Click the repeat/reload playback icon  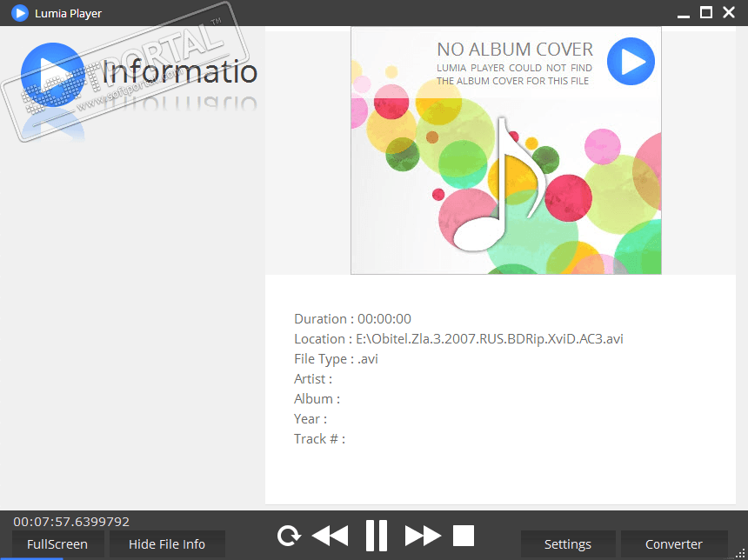tap(289, 536)
